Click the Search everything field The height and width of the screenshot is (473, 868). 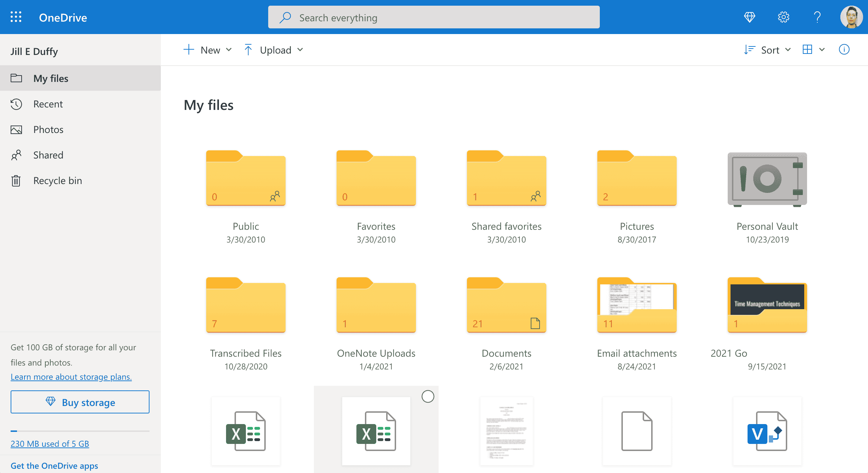click(433, 17)
